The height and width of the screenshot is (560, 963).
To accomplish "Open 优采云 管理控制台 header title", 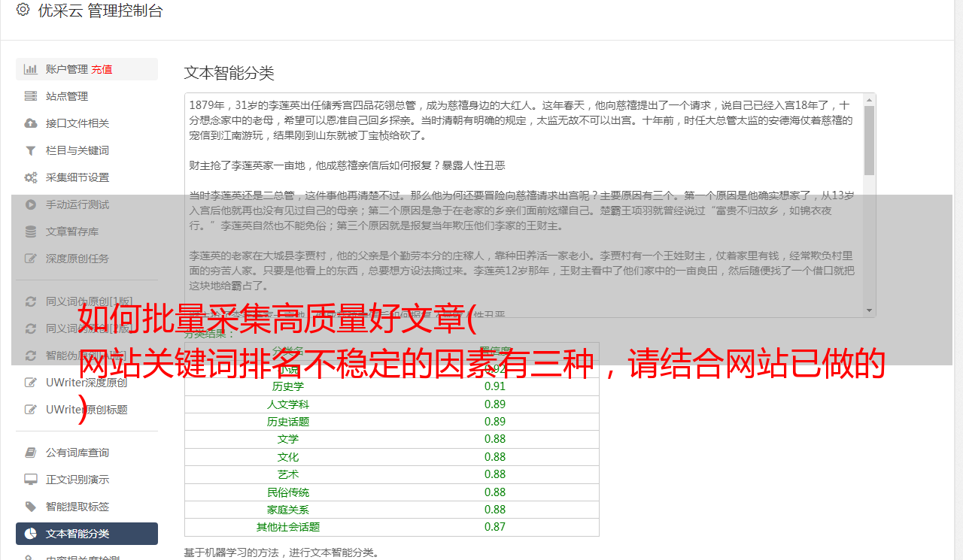I will coord(101,11).
